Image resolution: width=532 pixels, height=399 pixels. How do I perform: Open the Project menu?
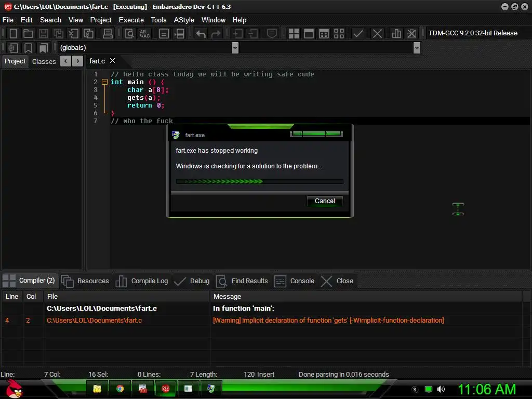coord(101,20)
